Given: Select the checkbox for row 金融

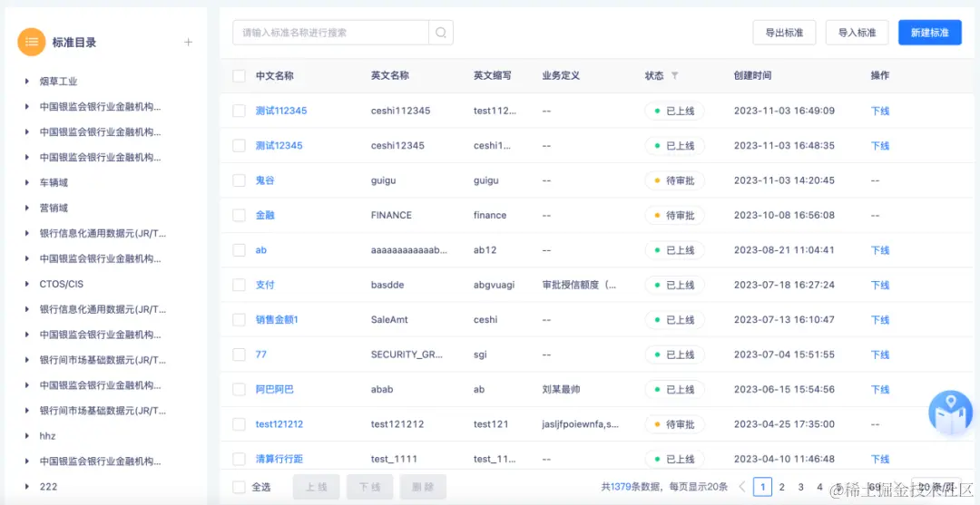Looking at the screenshot, I should (x=239, y=216).
